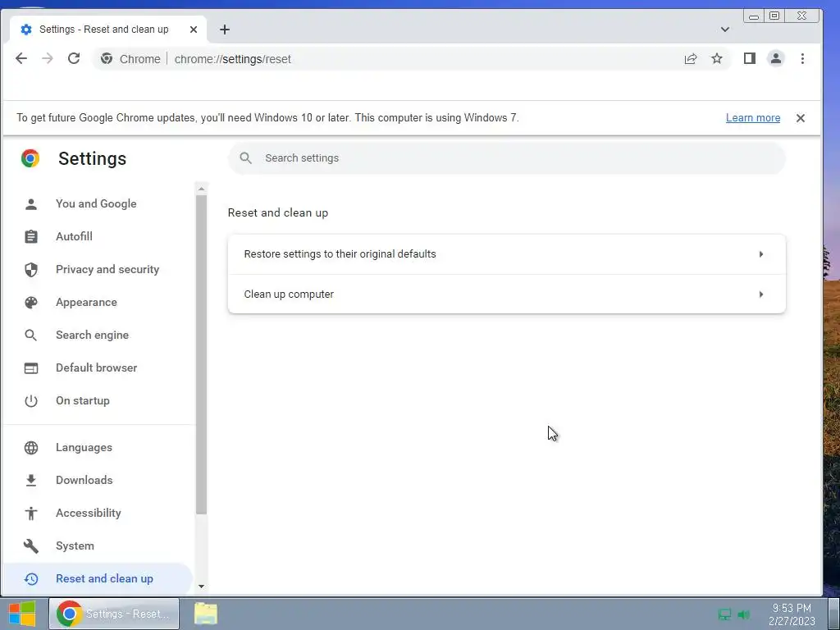Image resolution: width=840 pixels, height=630 pixels.
Task: Click the Chrome logo beside Settings
Action: [x=30, y=158]
